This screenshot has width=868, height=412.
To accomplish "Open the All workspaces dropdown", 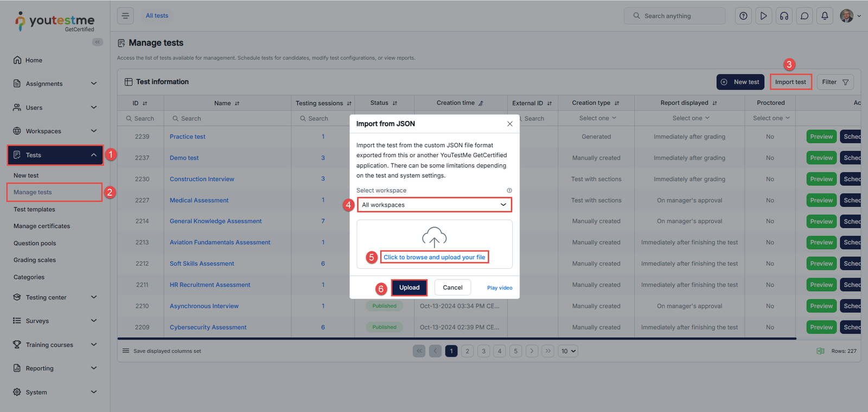I will click(434, 205).
